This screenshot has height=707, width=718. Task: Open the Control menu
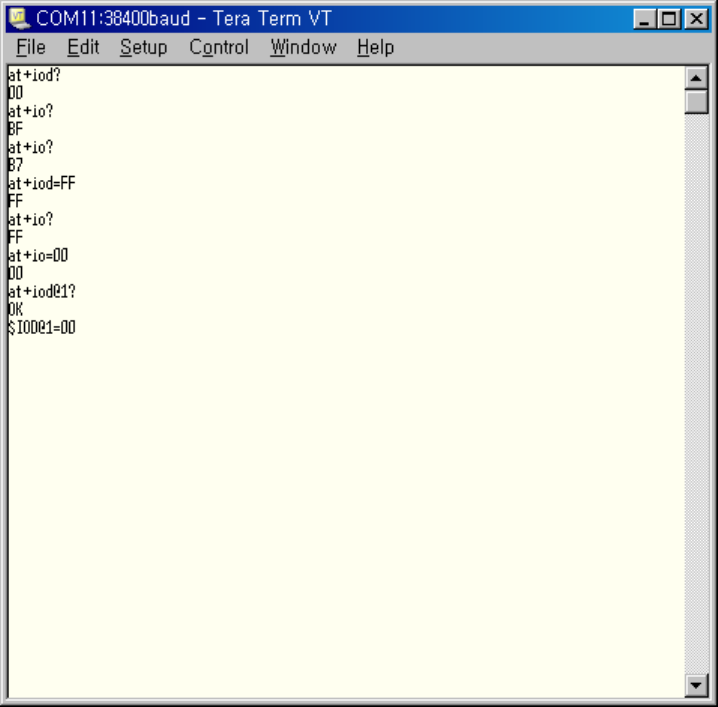point(219,47)
